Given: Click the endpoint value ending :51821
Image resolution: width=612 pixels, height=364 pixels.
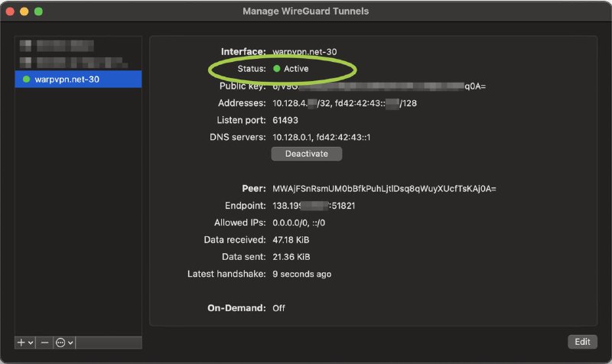Looking at the screenshot, I should pyautogui.click(x=314, y=206).
